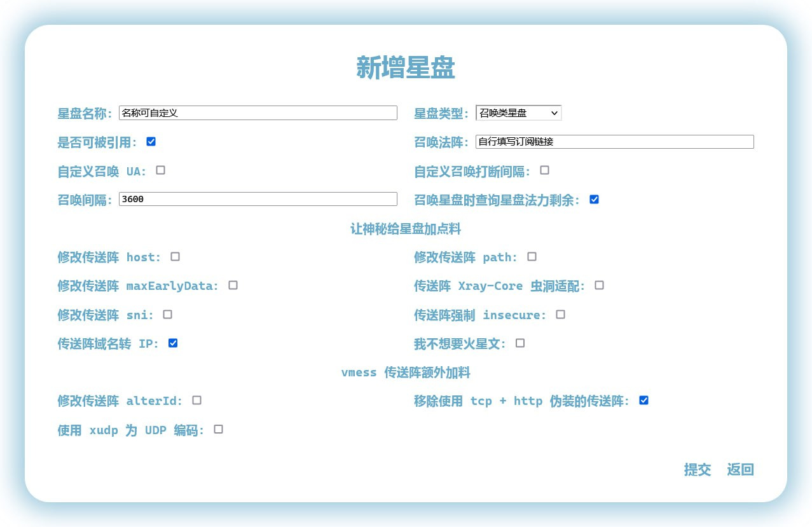The width and height of the screenshot is (812, 527).
Task: Tick the 自定义召唤打断间隔 checkbox
Action: (544, 170)
